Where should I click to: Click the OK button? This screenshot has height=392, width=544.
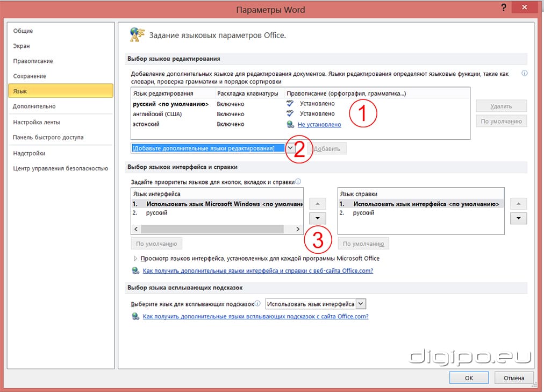coord(469,378)
